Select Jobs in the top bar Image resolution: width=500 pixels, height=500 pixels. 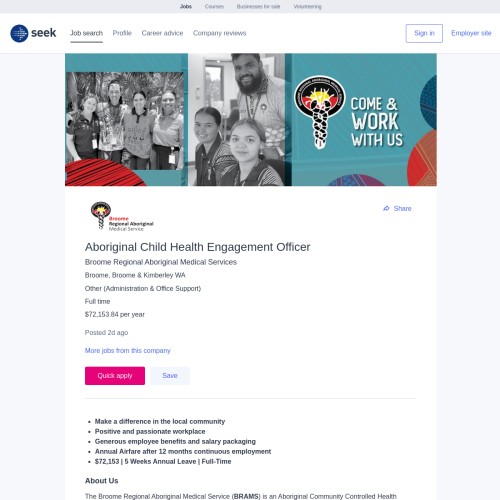tap(186, 6)
